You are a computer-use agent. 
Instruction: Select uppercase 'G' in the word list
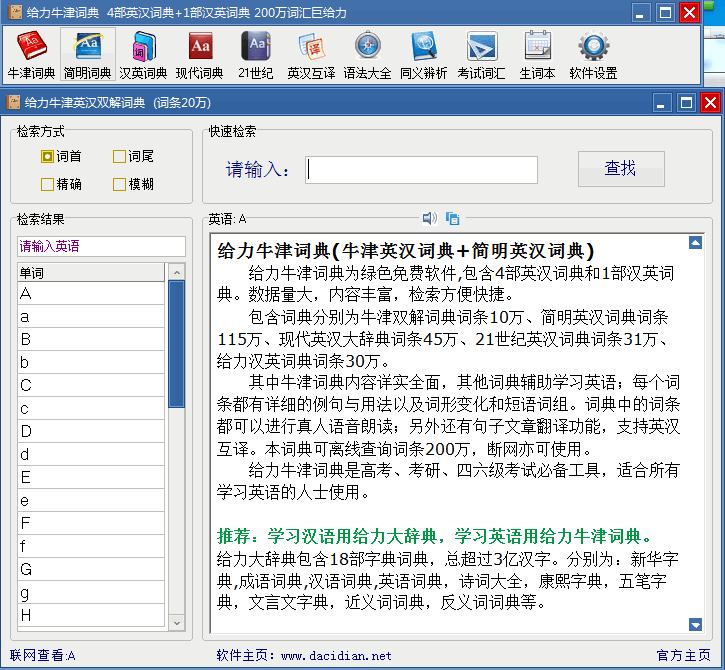91,569
